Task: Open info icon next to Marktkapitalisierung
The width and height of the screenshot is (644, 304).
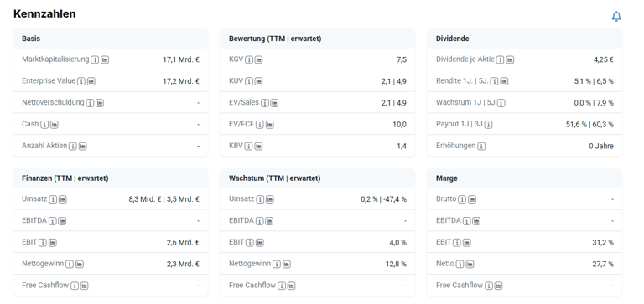Action: pyautogui.click(x=95, y=60)
